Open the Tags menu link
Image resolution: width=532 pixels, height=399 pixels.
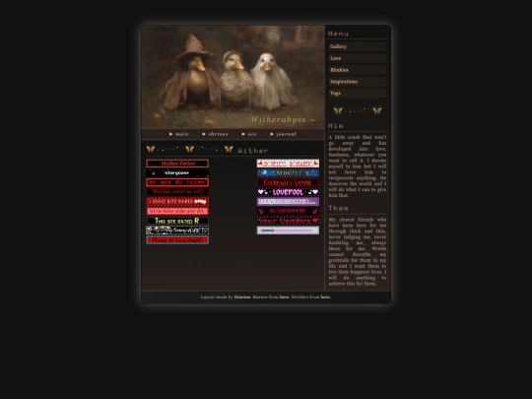click(x=358, y=93)
